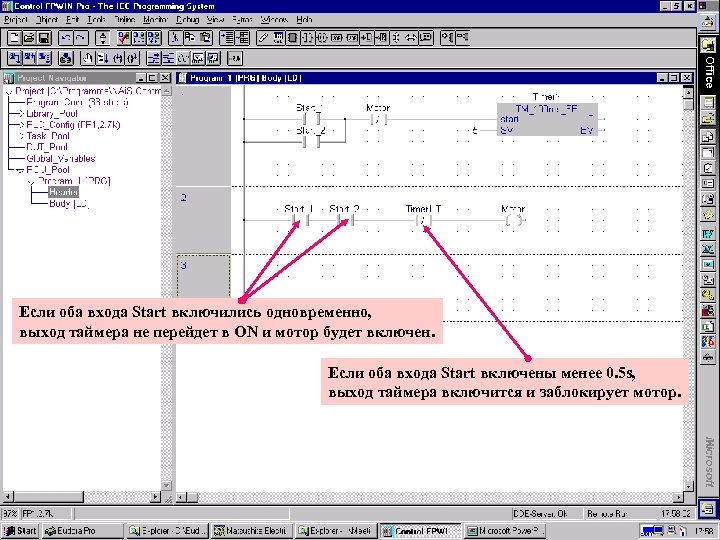Select the Global_Variables tree item
This screenshot has width=720, height=540.
(61, 158)
